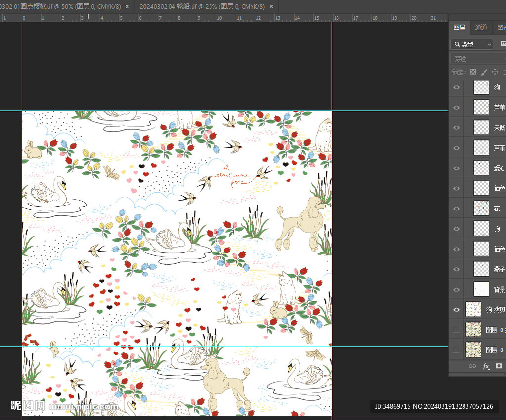The width and height of the screenshot is (506, 420).
Task: Close the 圆点樱桃.tif document tab
Action: coord(127,6)
